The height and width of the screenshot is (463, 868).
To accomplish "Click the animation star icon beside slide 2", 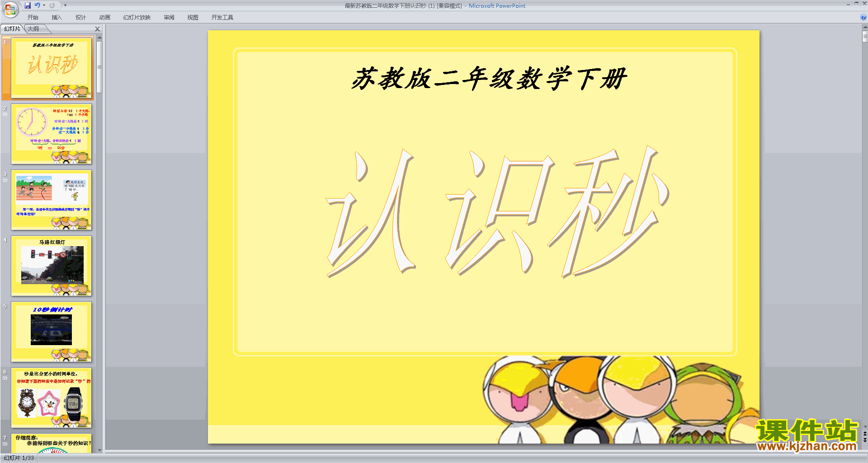I will (5, 114).
